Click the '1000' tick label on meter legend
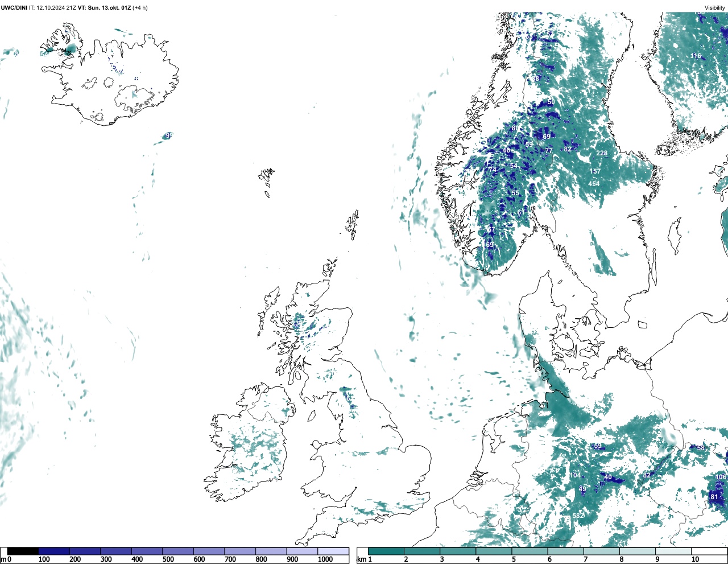Image resolution: width=728 pixels, height=564 pixels. [325, 559]
